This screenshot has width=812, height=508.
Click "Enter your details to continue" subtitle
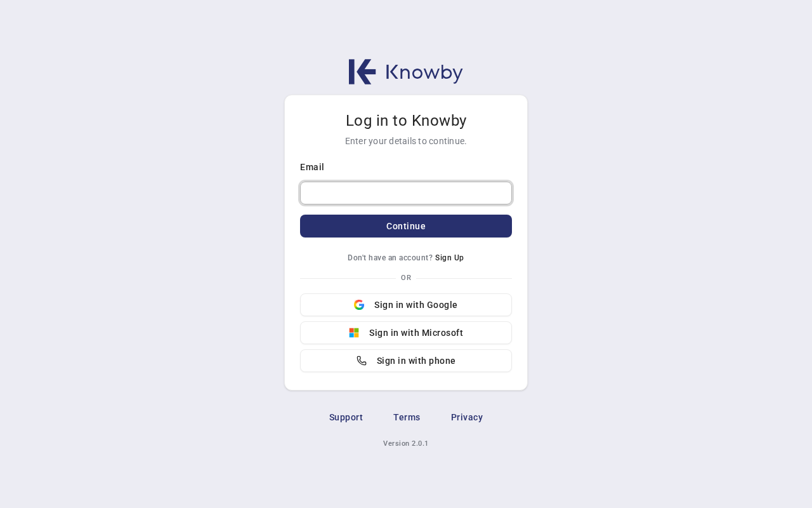pos(406,141)
